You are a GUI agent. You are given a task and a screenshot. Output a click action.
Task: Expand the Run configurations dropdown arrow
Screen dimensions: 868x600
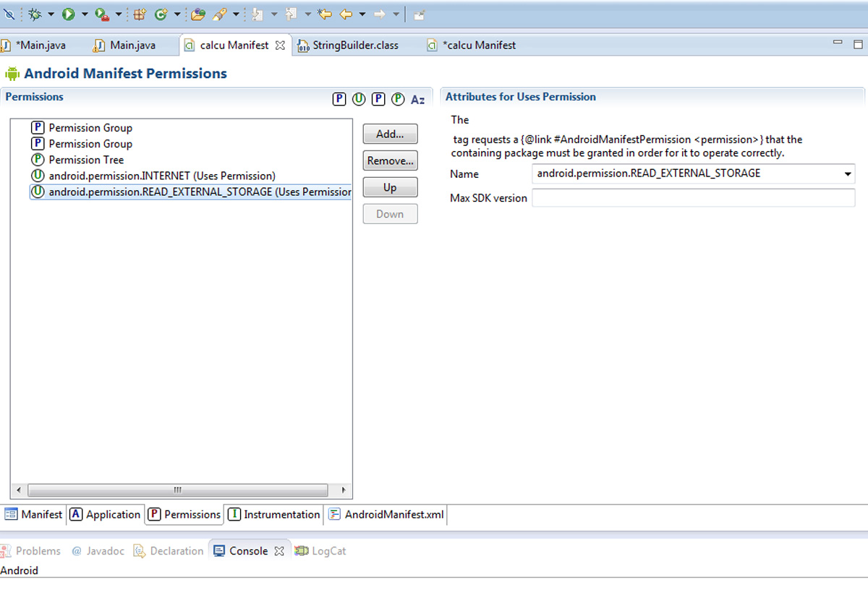[85, 14]
